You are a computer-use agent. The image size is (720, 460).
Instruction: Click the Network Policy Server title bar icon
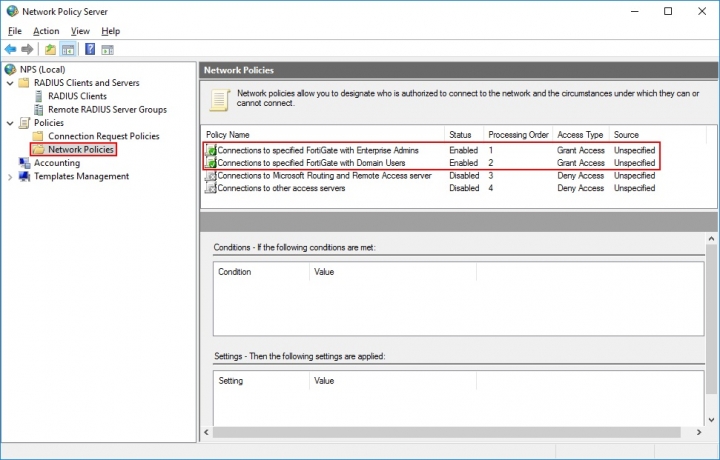12,11
